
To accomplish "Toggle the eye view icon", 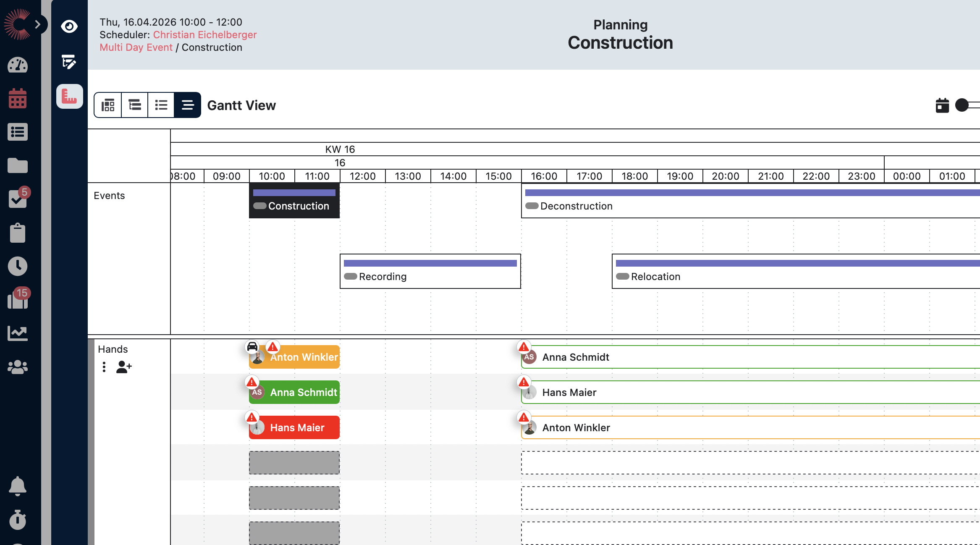I will click(x=69, y=26).
